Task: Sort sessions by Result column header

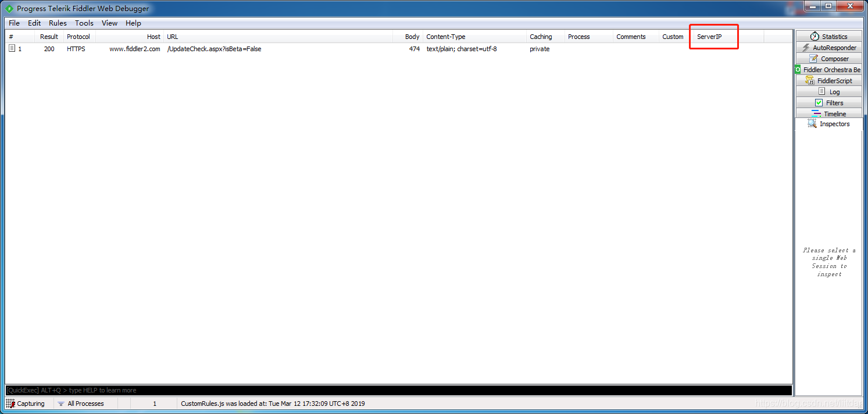Action: (x=49, y=37)
